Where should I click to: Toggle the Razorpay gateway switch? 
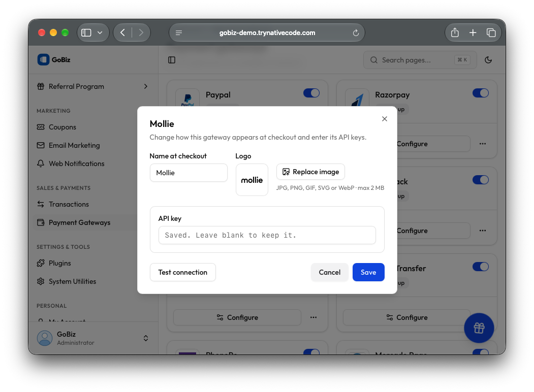(x=481, y=93)
